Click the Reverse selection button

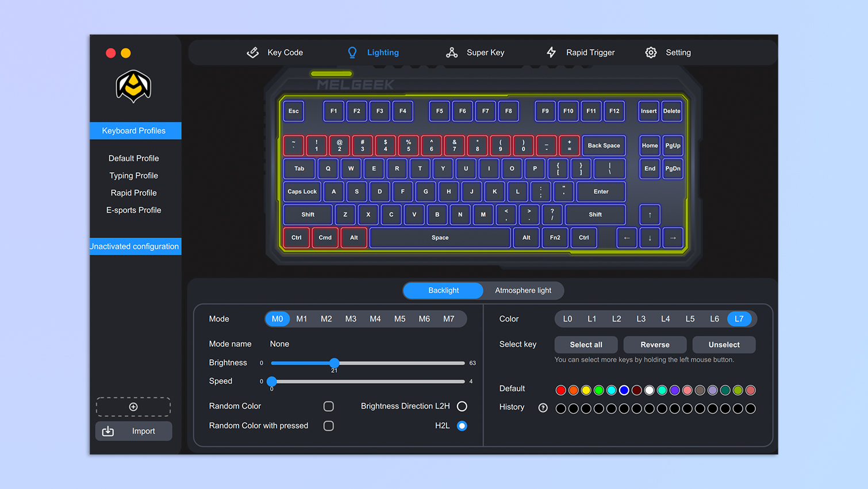click(655, 345)
